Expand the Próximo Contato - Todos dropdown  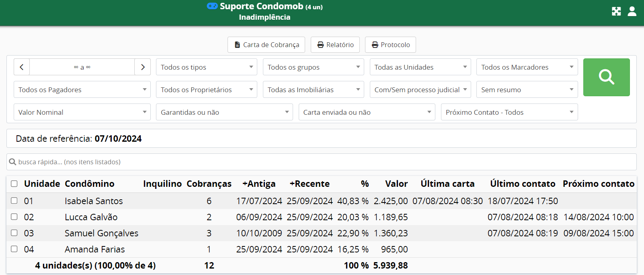(509, 112)
